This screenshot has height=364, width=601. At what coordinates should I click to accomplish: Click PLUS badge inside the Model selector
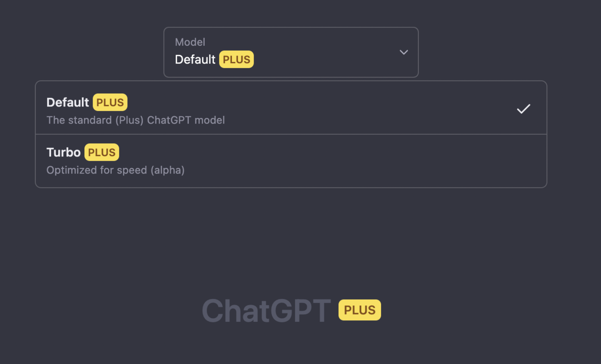pos(237,60)
